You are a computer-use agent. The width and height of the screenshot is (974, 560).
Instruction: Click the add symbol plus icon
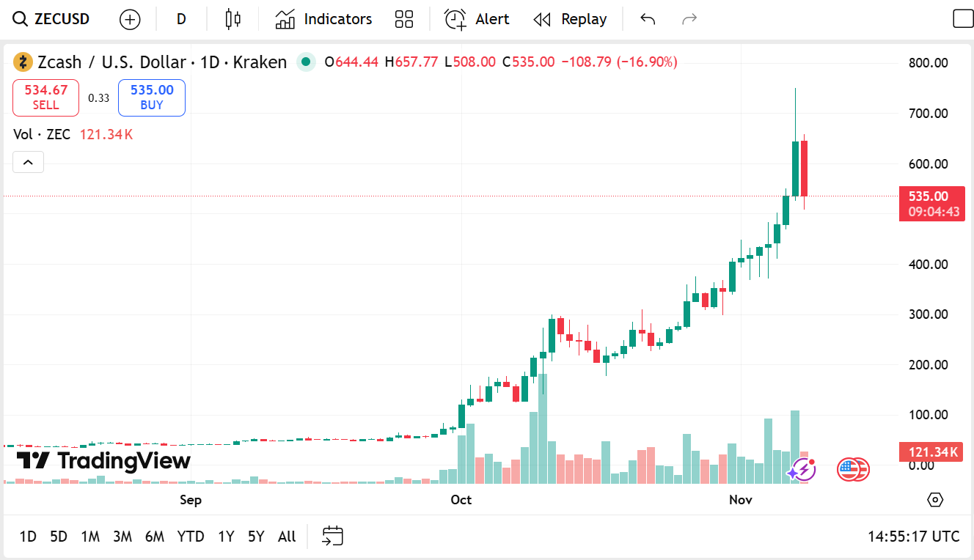coord(130,20)
